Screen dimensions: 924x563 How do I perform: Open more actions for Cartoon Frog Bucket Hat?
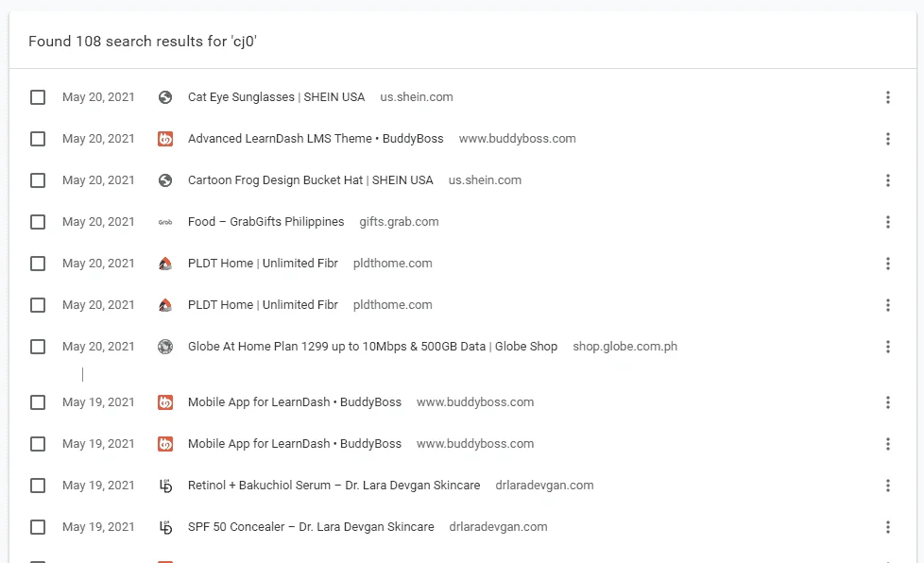coord(887,180)
